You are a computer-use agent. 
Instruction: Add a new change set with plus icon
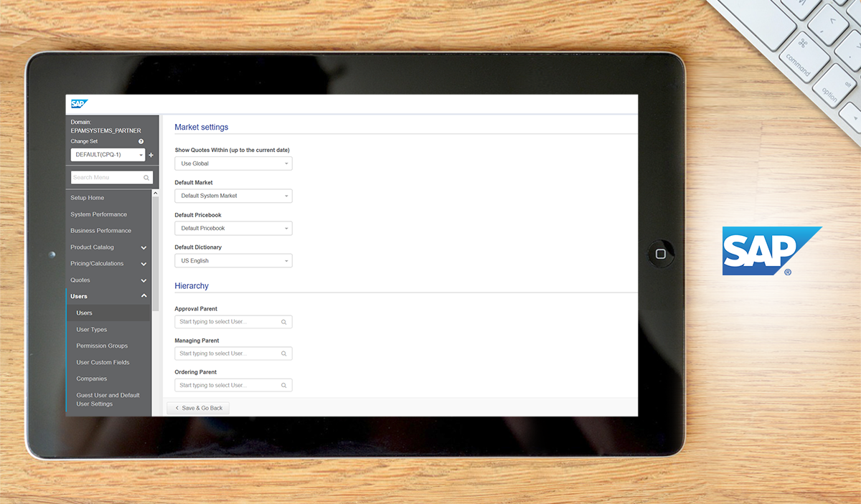pos(151,155)
